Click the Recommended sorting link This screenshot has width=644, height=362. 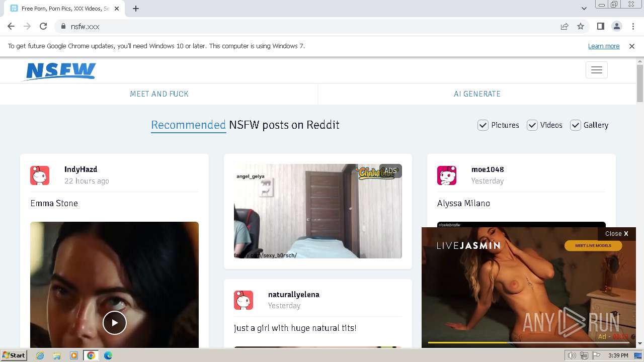(x=188, y=125)
